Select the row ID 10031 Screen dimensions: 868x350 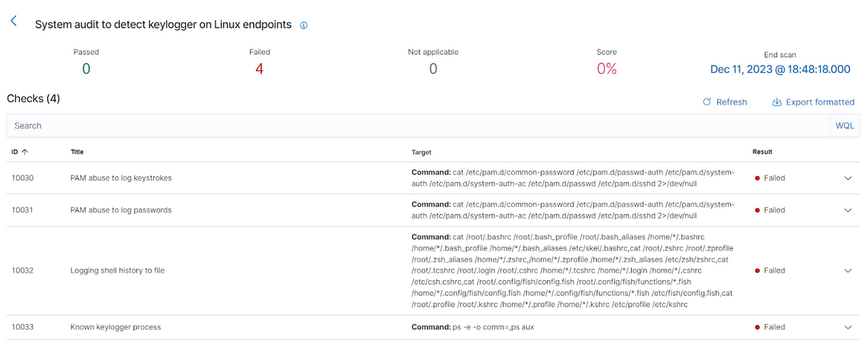[22, 210]
